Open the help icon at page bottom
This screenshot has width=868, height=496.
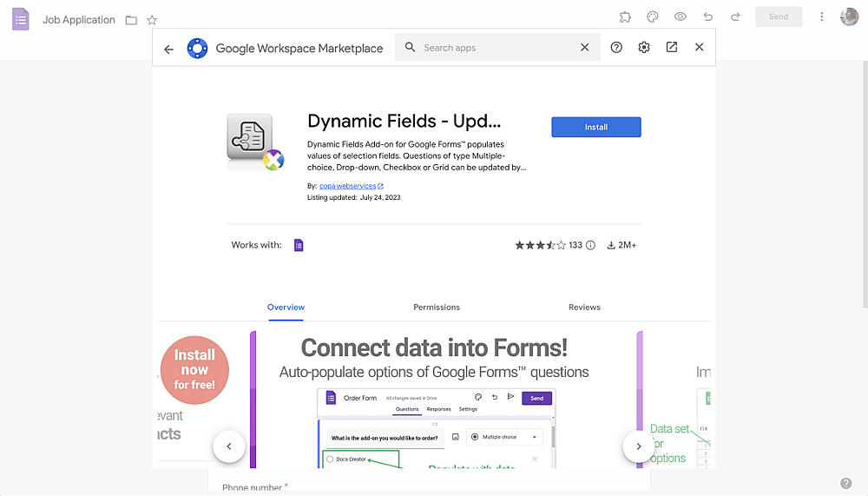point(845,483)
